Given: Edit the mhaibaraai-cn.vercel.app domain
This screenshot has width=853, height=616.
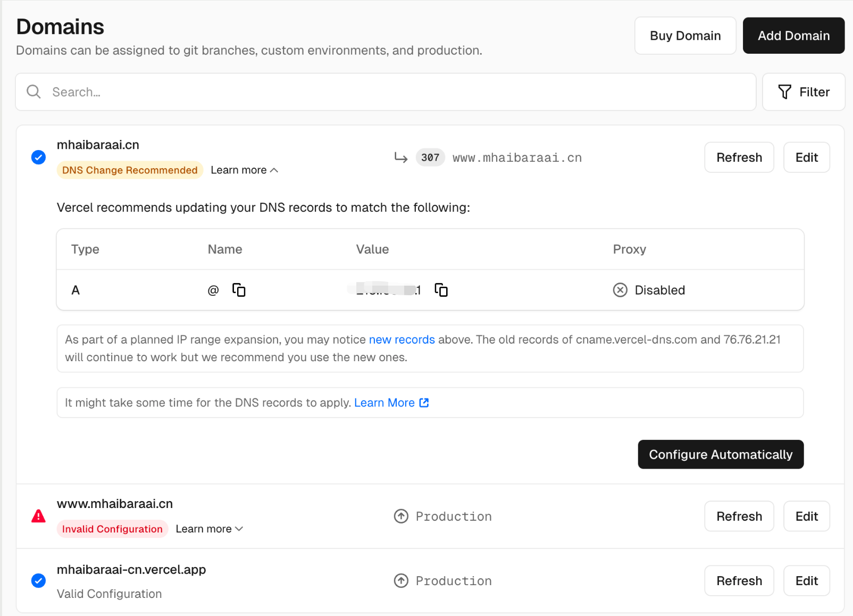Looking at the screenshot, I should tap(806, 580).
